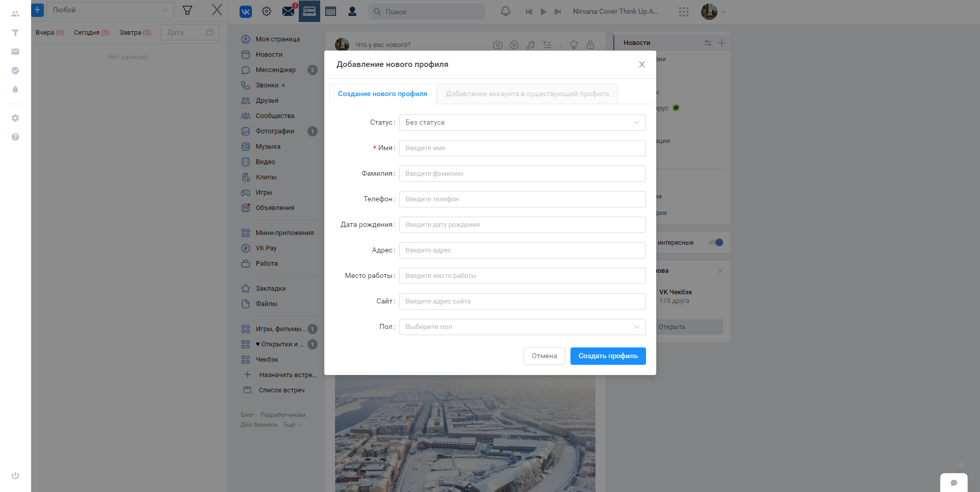Click the power logout icon
980x492 pixels.
(15, 476)
